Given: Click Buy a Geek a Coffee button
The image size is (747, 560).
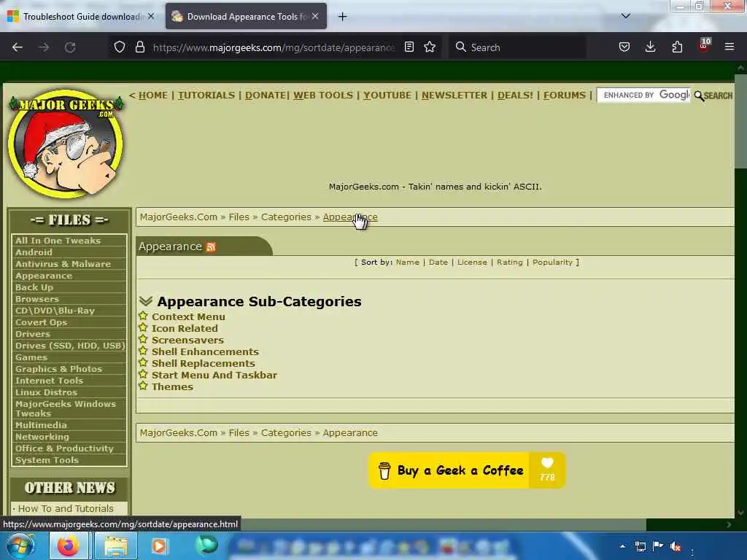Looking at the screenshot, I should 467,470.
